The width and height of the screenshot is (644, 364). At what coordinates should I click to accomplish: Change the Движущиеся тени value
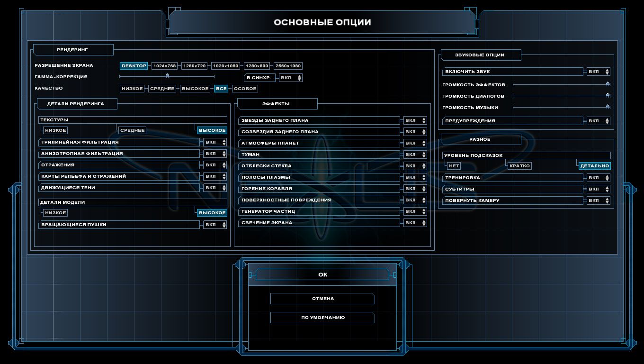point(215,188)
